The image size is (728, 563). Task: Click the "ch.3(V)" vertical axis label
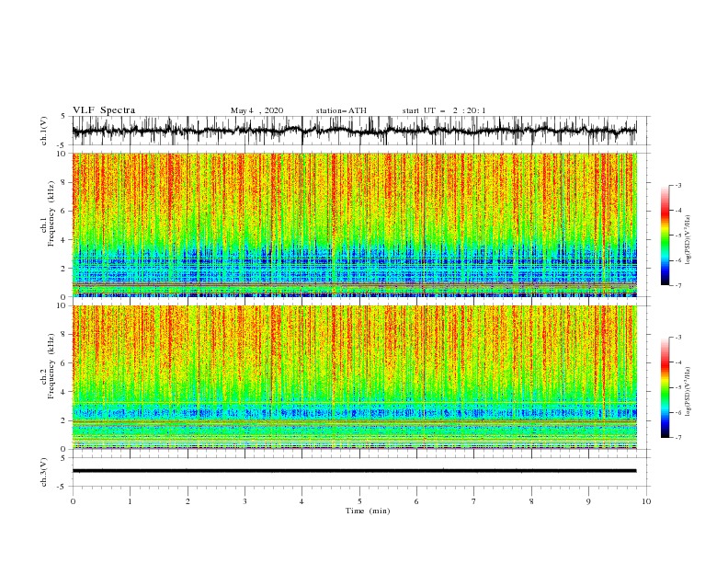click(43, 472)
